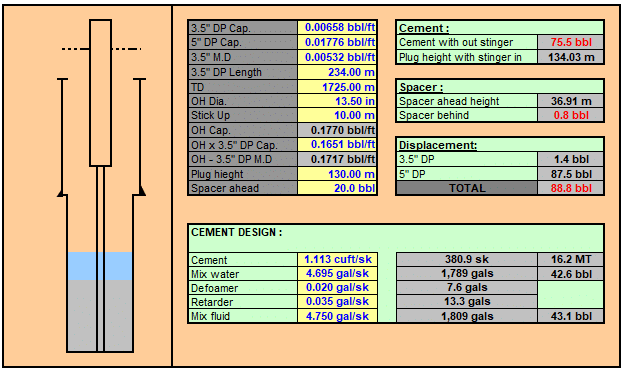Click the Spacer ahead value 20.0 bbl

pyautogui.click(x=337, y=188)
